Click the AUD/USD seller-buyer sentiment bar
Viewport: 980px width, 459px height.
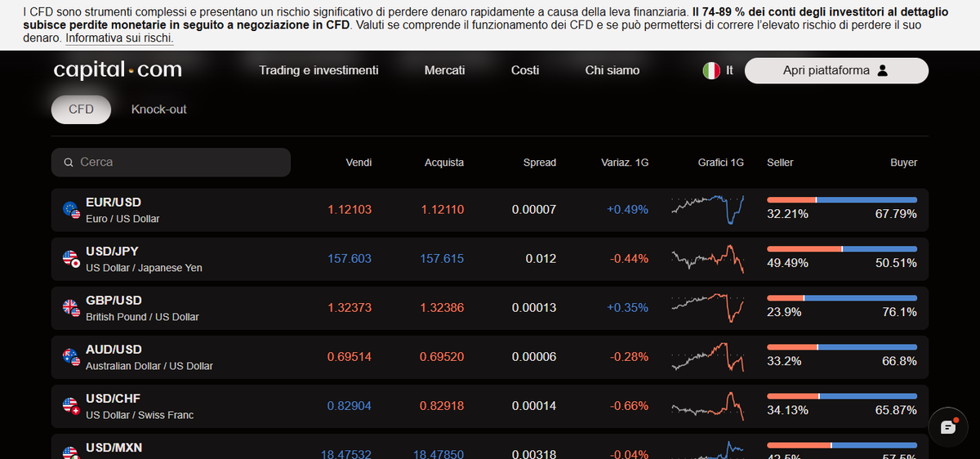click(842, 347)
